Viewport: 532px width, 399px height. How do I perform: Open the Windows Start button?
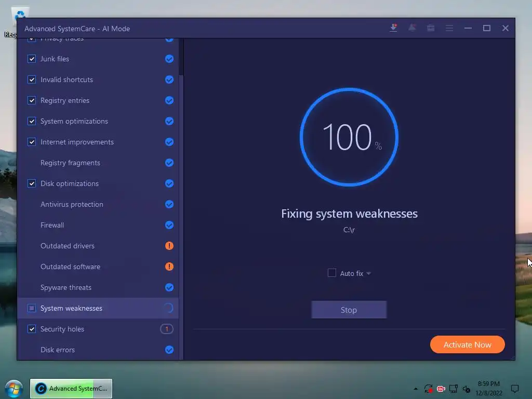(14, 389)
